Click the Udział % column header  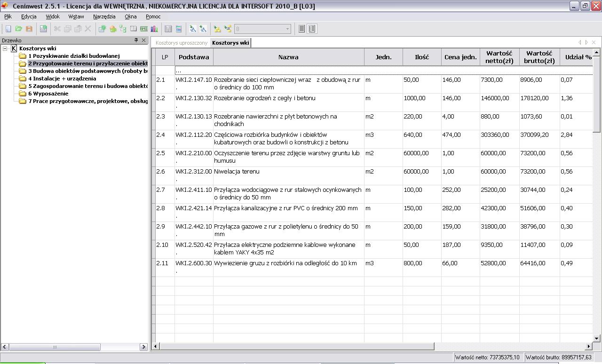coord(577,57)
